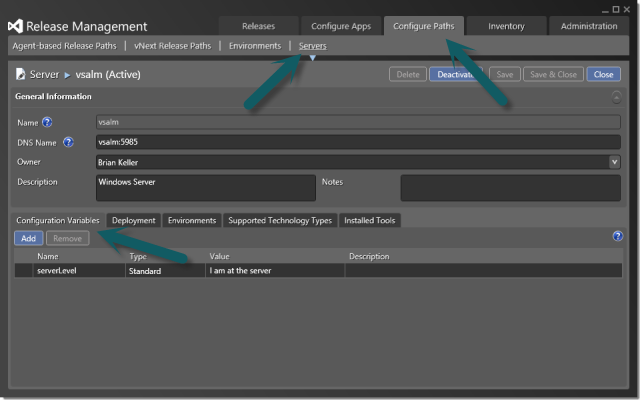
Task: Click the help icon next to DNS Name
Action: [x=68, y=142]
